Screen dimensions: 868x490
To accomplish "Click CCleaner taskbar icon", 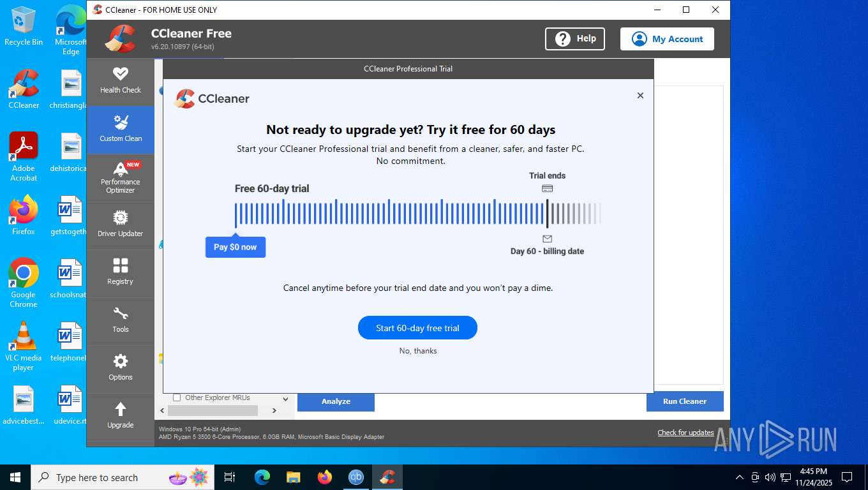I will click(x=387, y=477).
